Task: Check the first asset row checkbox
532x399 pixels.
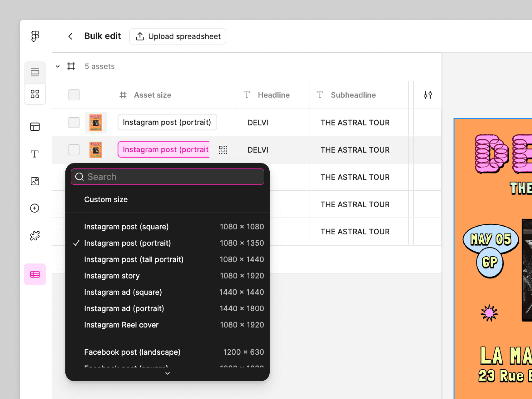Action: pyautogui.click(x=74, y=122)
